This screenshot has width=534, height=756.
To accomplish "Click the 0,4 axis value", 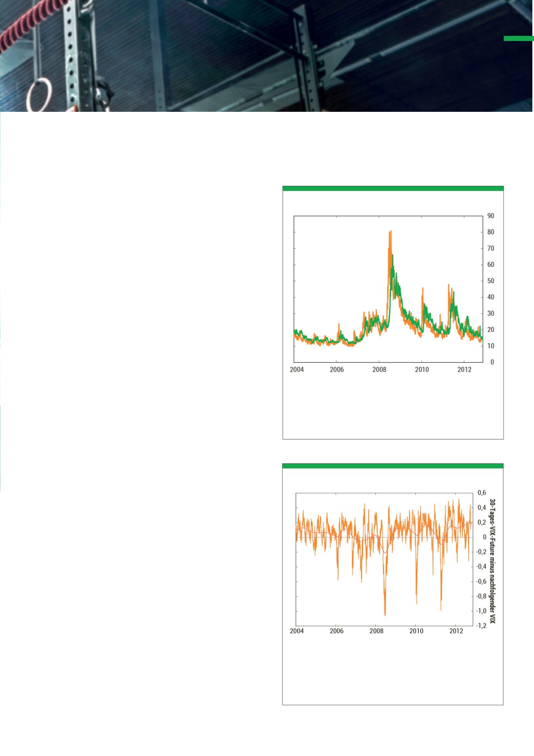I will click(x=482, y=508).
